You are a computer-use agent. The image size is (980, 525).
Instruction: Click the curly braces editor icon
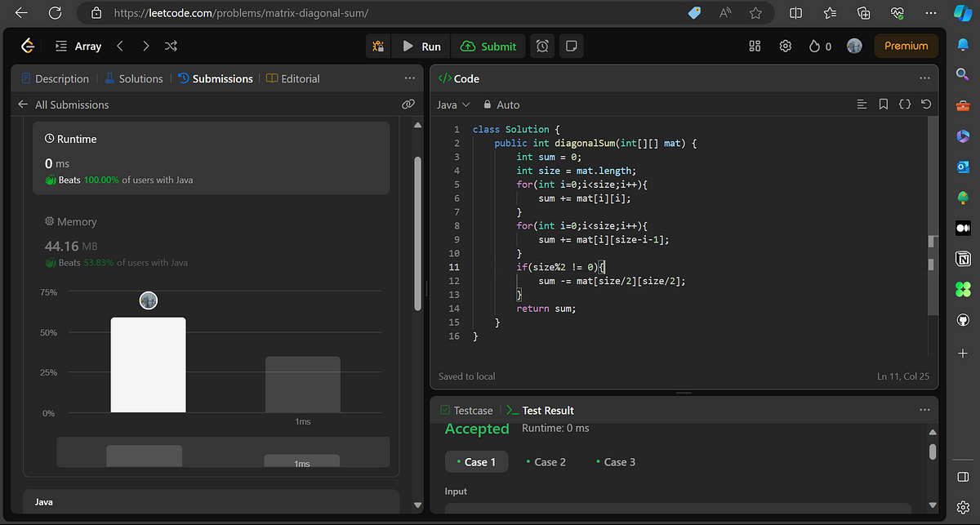click(904, 105)
